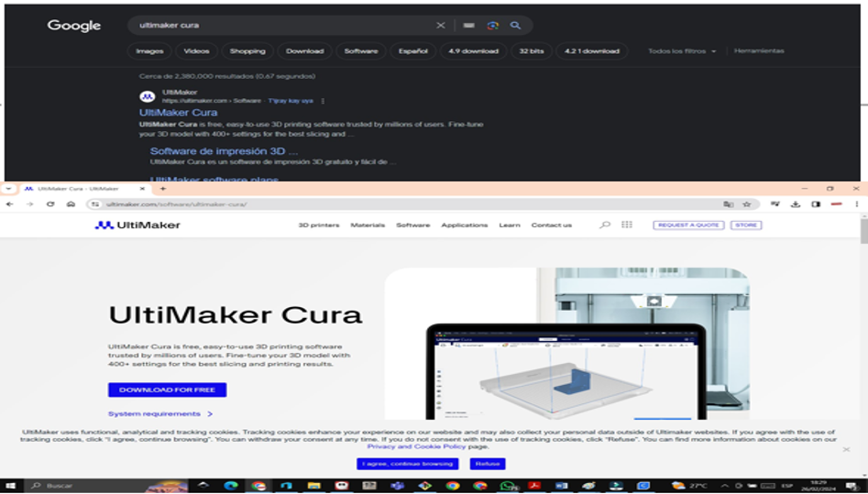Refuse tracking cookies
868x494 pixels.
488,464
